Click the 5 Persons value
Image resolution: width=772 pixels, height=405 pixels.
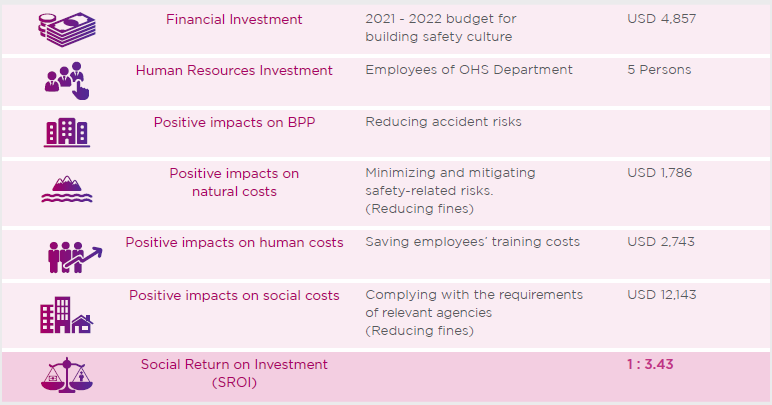point(659,70)
